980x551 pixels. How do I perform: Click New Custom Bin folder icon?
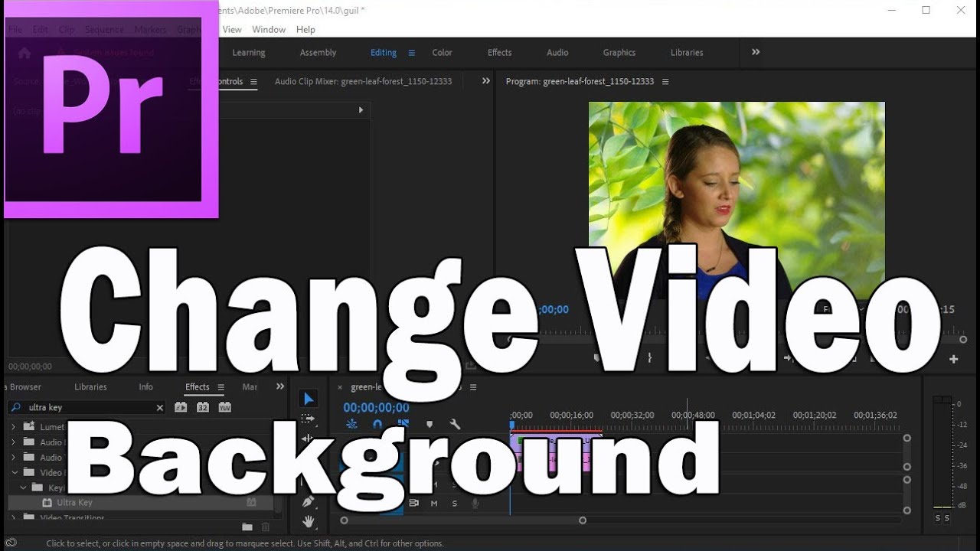[x=247, y=527]
